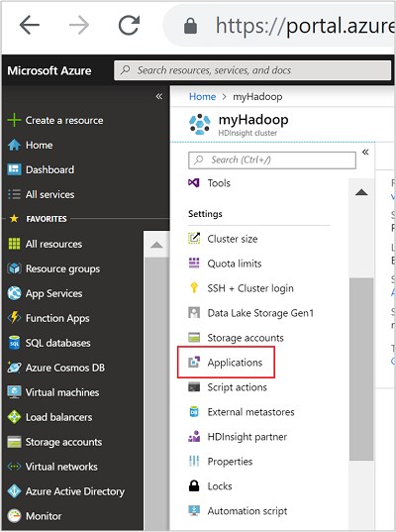Click the portal.azure address bar
The image size is (396, 532).
click(280, 26)
